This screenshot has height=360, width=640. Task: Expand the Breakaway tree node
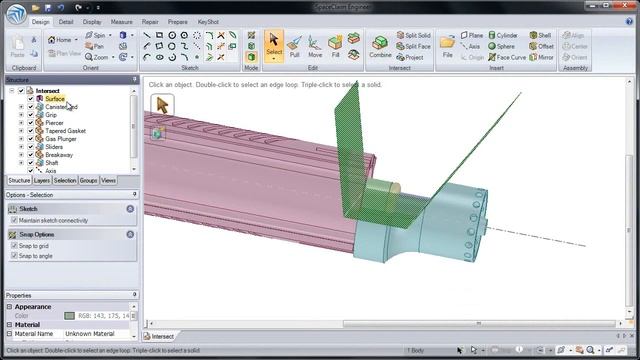21,155
